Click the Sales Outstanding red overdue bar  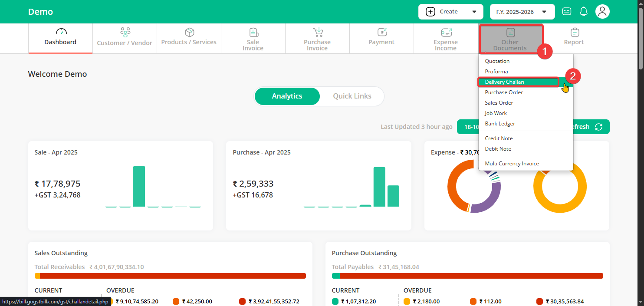click(x=173, y=276)
